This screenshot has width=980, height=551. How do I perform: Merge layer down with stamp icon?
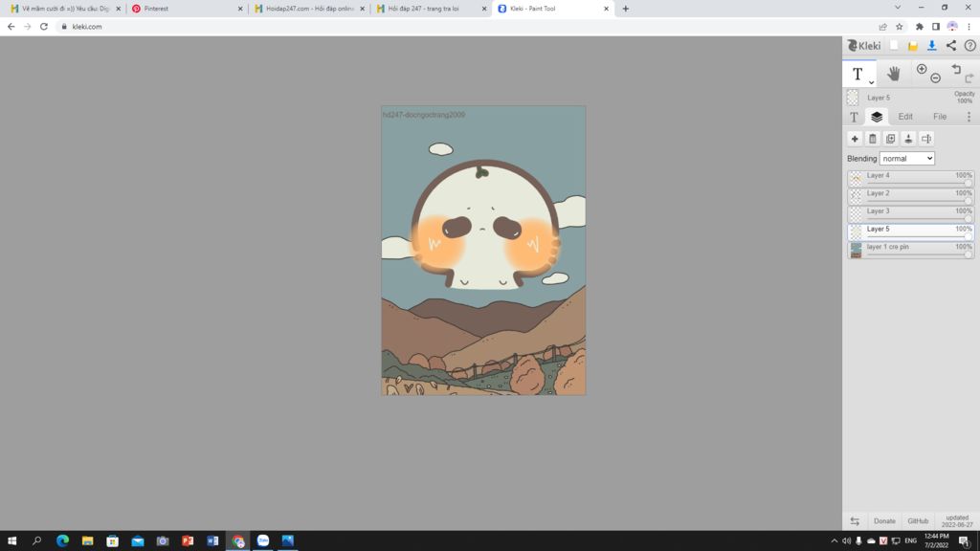[x=908, y=139]
